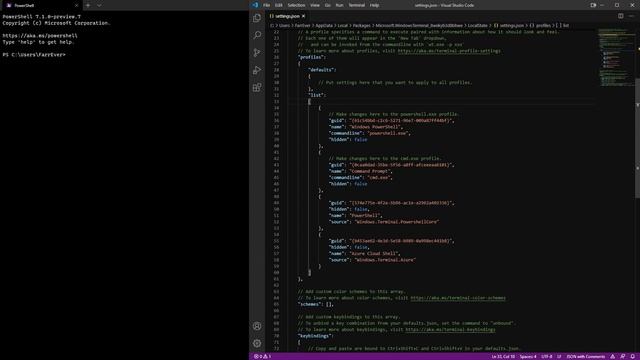Click the PowerShell icon in the terminal tab
The width and height of the screenshot is (640, 360).
click(9, 5)
